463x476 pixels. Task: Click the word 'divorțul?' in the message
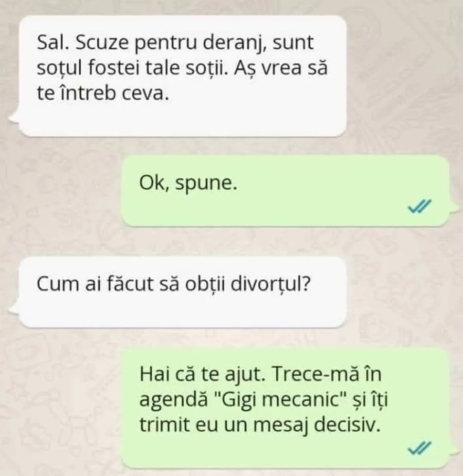point(271,284)
